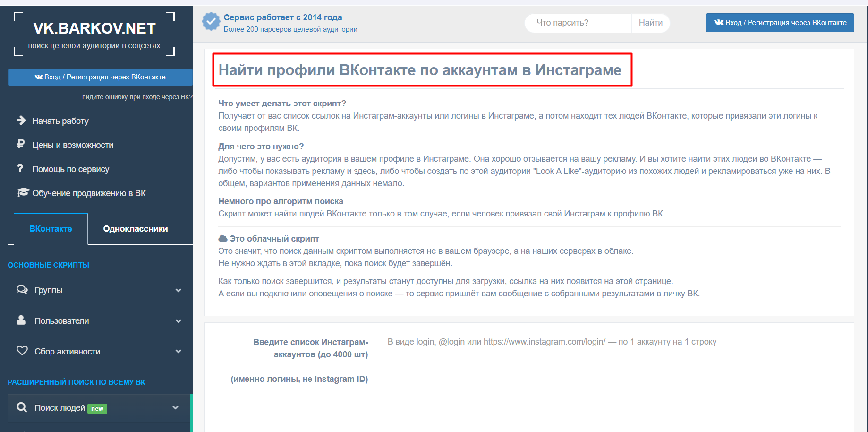Viewport: 868px width, 432px height.
Task: Open the Начать работу menu item
Action: point(60,121)
